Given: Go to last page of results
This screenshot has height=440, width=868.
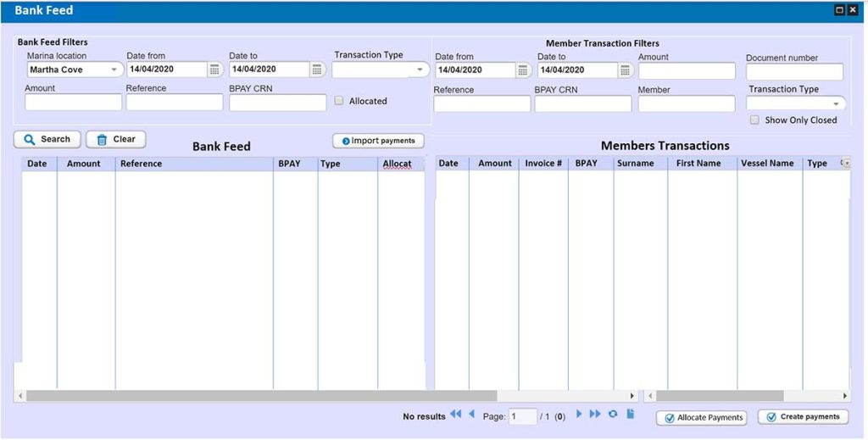Looking at the screenshot, I should coord(595,415).
